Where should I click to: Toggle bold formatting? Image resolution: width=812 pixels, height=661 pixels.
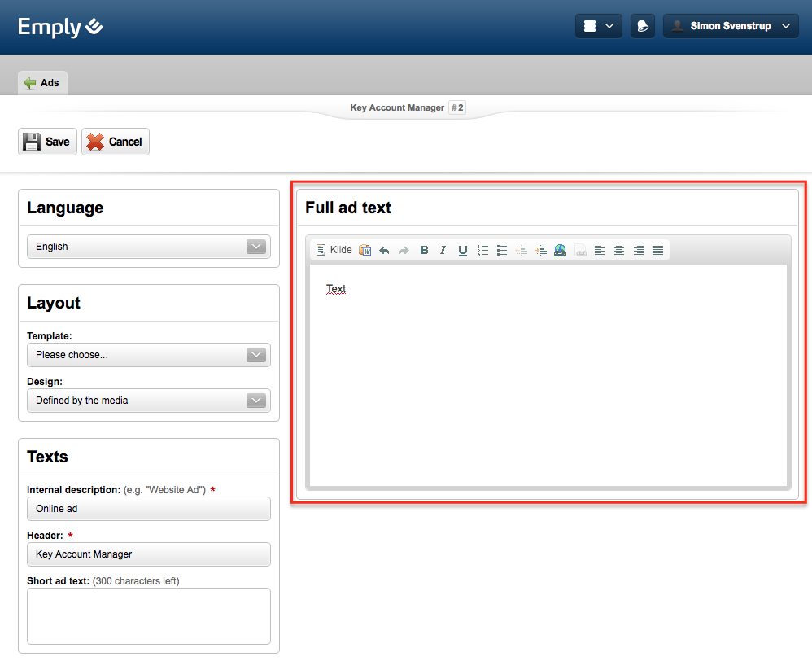coord(424,250)
